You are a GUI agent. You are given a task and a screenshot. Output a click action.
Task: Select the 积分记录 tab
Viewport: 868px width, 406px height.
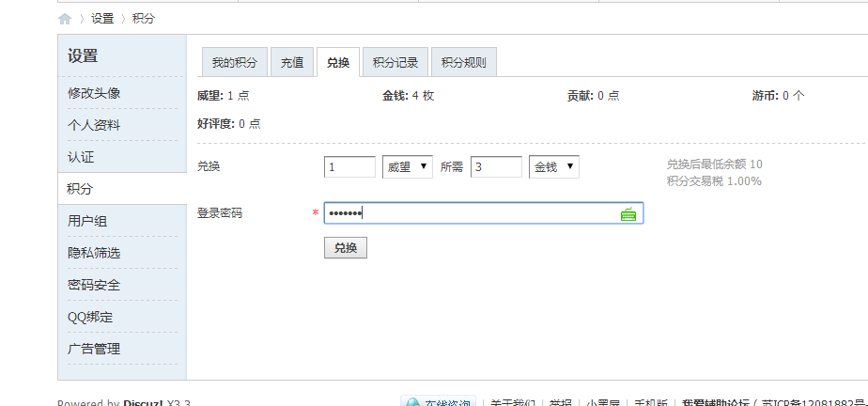click(x=395, y=63)
